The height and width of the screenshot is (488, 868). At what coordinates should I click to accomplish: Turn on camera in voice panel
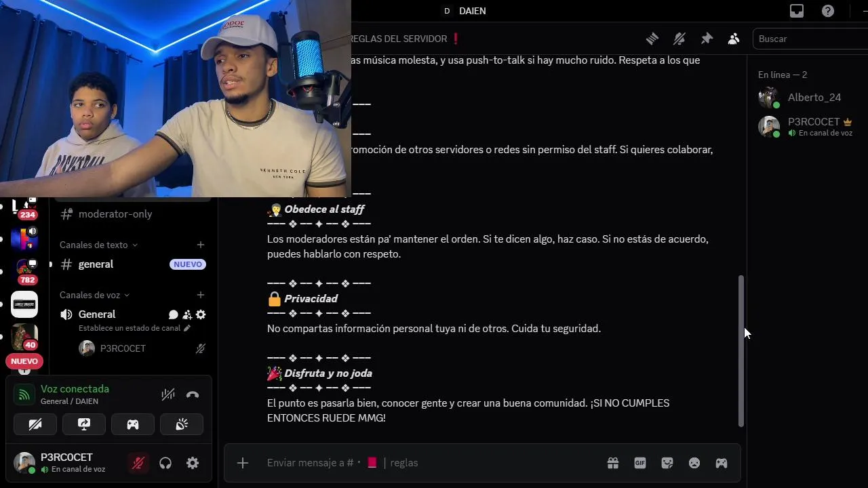point(35,424)
